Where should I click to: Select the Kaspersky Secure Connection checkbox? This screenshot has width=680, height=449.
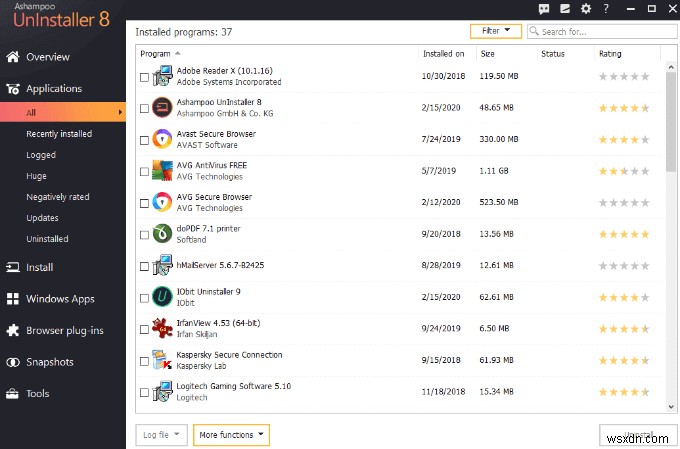coord(145,361)
